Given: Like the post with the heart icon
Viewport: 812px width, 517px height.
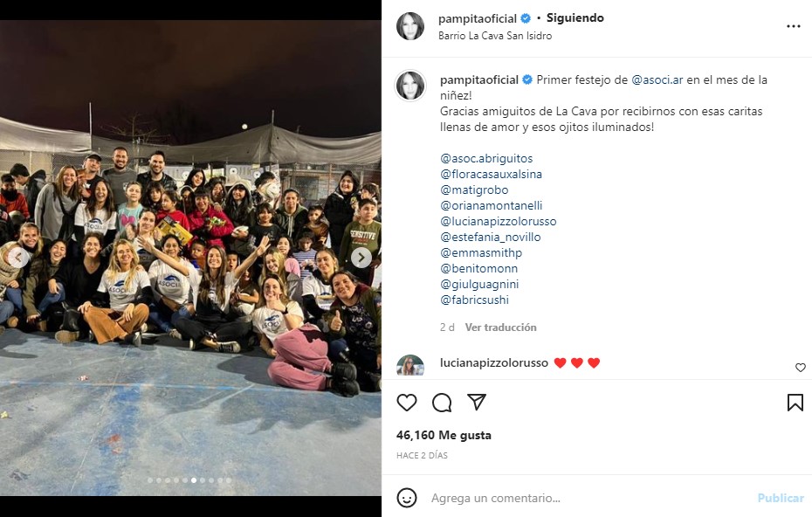Looking at the screenshot, I should [407, 403].
